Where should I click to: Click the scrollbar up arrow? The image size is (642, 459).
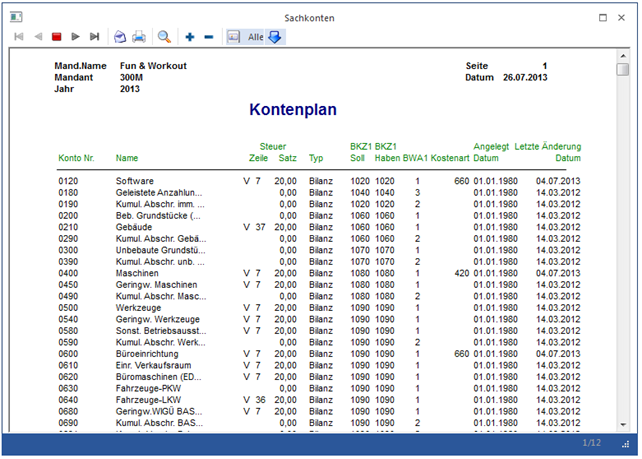[x=623, y=58]
